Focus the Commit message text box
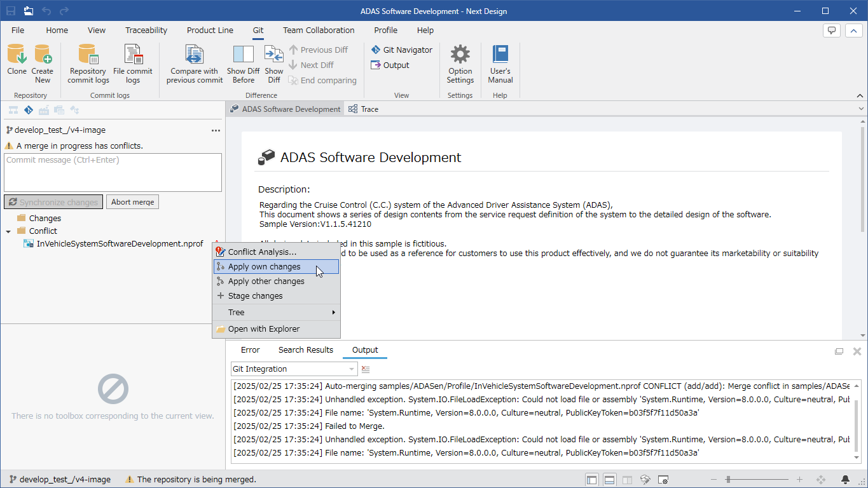Viewport: 868px width, 488px height. pyautogui.click(x=113, y=172)
